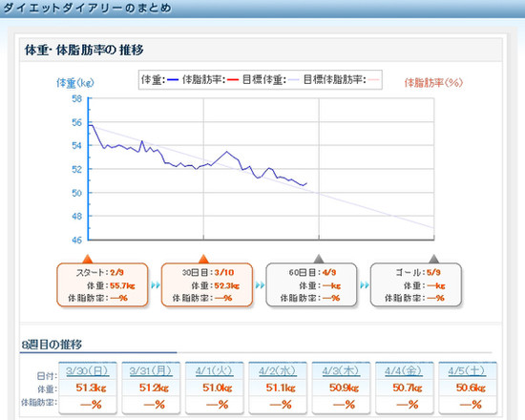Click the orange start marker triangle

tap(88, 259)
